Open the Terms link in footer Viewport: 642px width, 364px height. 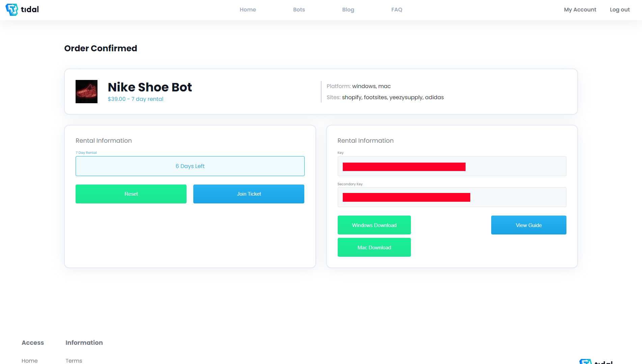[74, 360]
